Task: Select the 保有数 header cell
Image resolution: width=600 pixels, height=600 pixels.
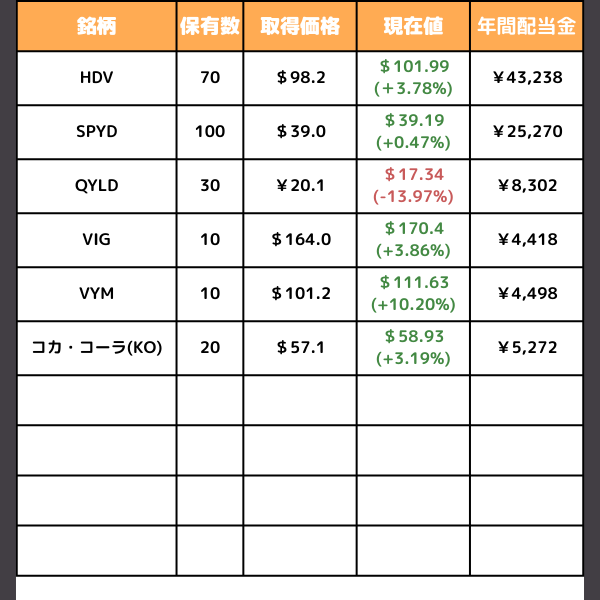Action: pyautogui.click(x=210, y=26)
